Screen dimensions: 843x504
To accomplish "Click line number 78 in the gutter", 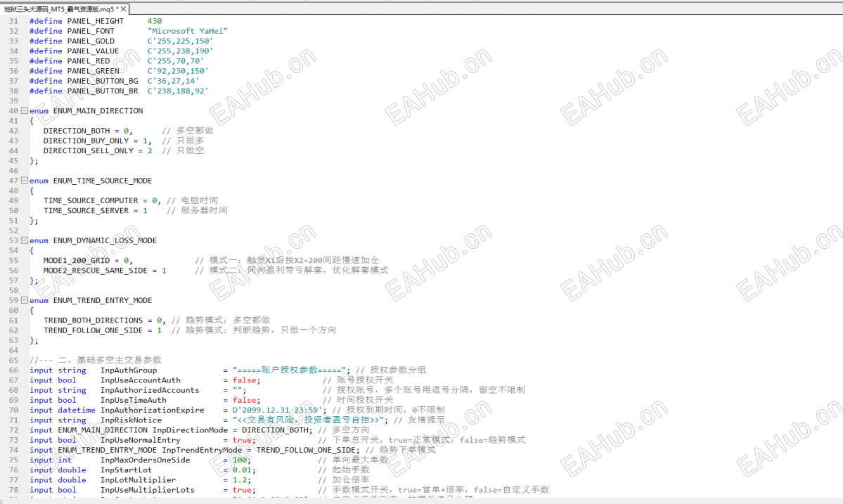I will pyautogui.click(x=13, y=490).
